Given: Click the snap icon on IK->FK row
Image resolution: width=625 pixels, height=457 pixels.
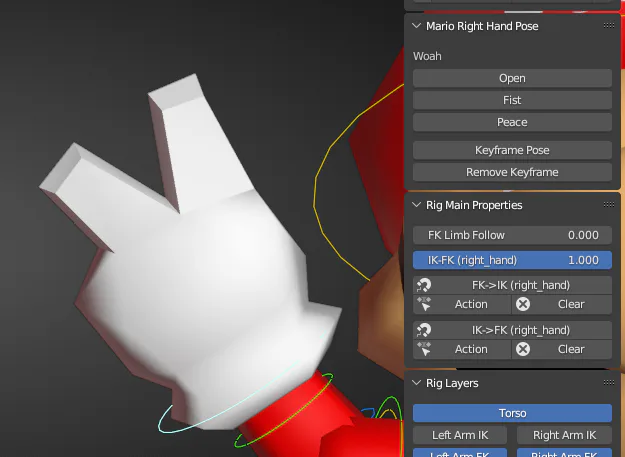Looking at the screenshot, I should click(x=424, y=330).
